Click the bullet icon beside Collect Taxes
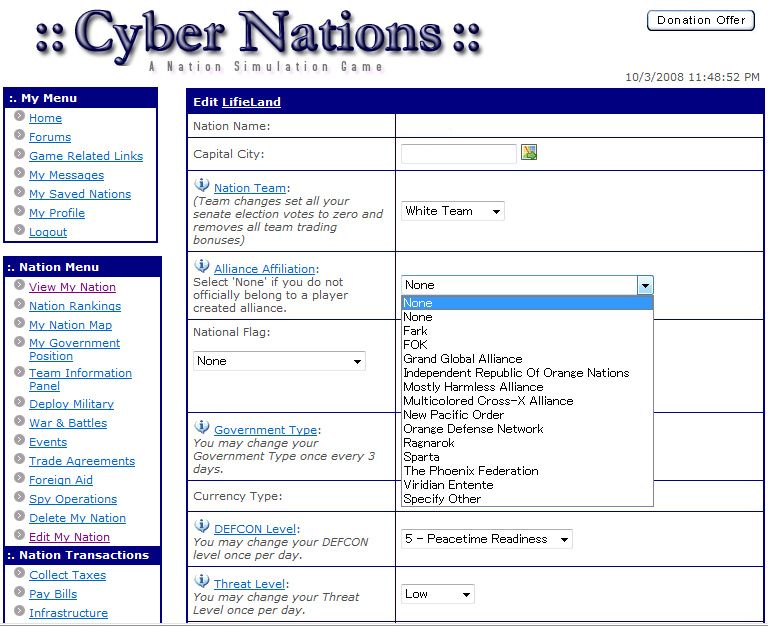Screen dimensions: 768x627 pos(19,573)
